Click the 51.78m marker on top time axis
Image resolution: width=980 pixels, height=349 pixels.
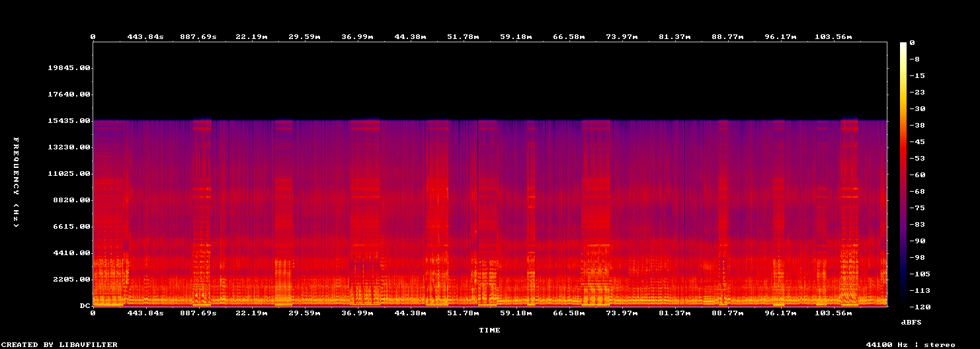(463, 36)
